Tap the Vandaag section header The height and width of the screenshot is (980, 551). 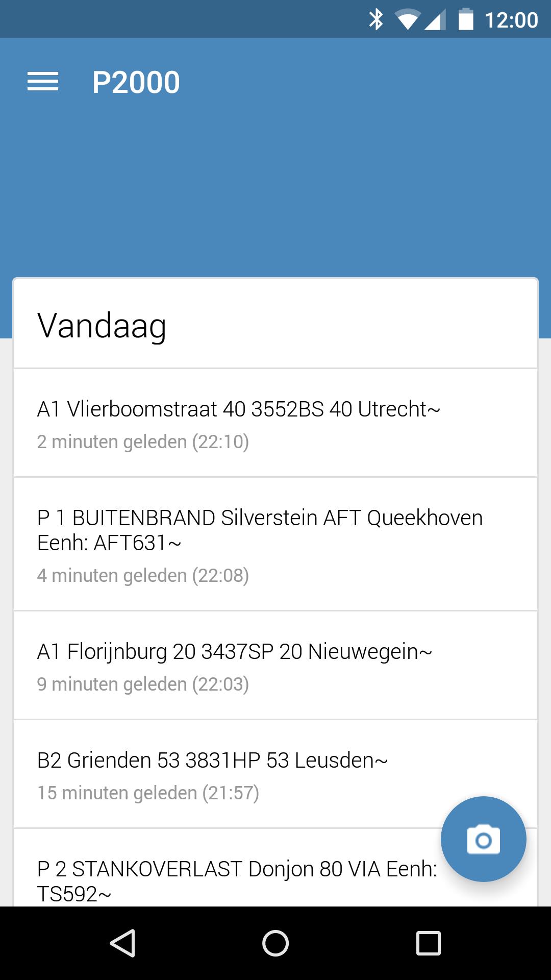click(x=102, y=326)
